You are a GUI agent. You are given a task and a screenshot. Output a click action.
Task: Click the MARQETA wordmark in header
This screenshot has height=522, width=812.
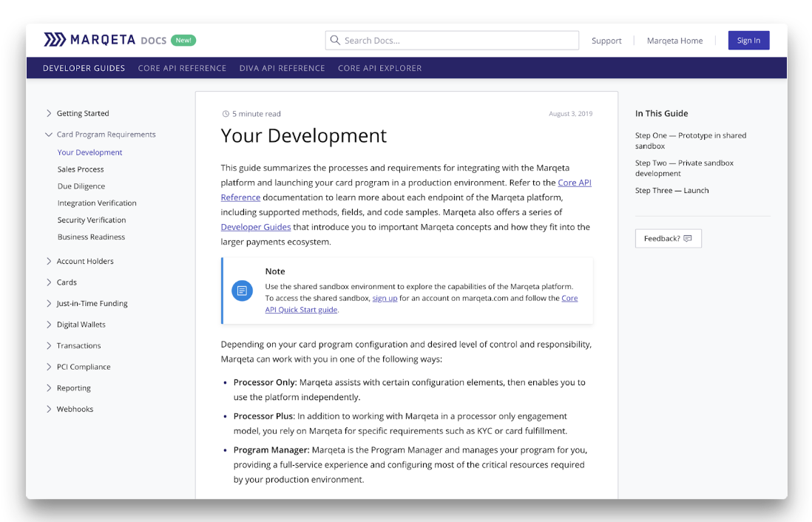click(x=103, y=40)
